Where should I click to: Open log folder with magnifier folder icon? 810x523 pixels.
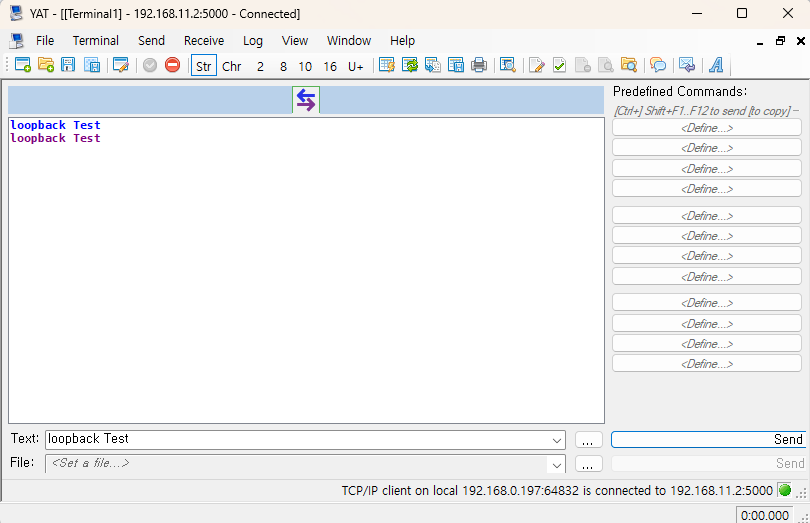(629, 65)
